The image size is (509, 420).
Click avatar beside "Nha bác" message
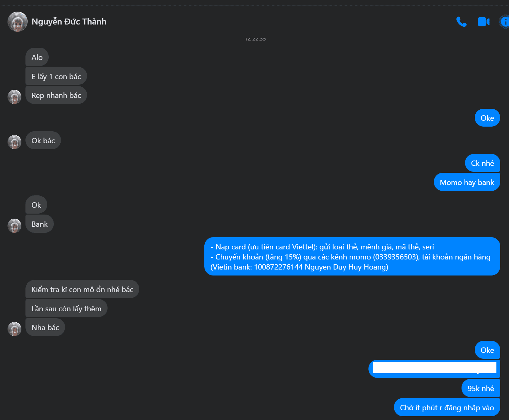pyautogui.click(x=14, y=329)
